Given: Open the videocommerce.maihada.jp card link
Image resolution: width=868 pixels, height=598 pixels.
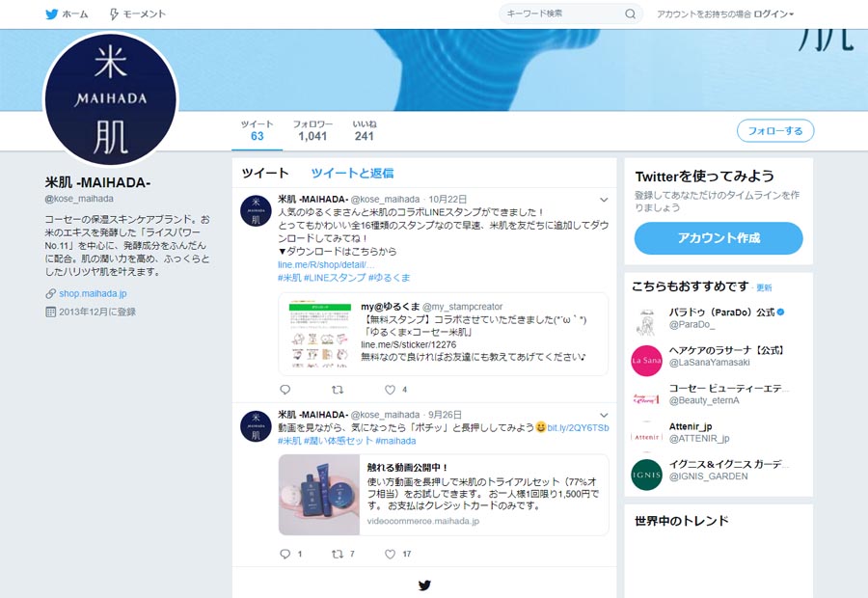Looking at the screenshot, I should 423,521.
